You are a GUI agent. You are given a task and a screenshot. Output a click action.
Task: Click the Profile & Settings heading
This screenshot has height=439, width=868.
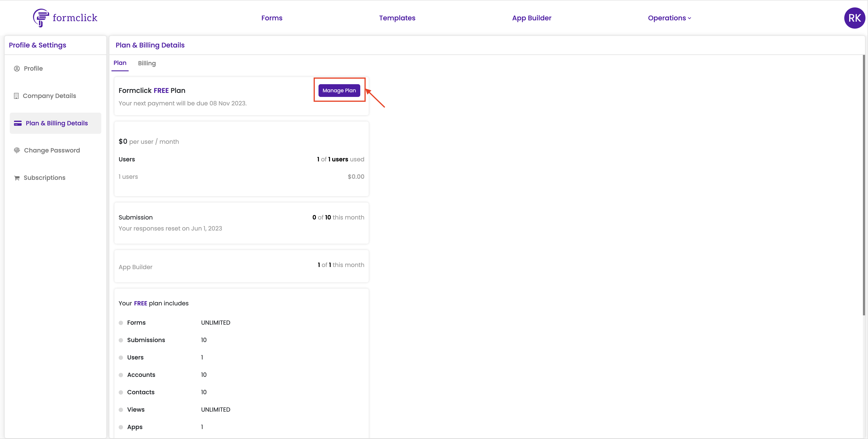(37, 45)
